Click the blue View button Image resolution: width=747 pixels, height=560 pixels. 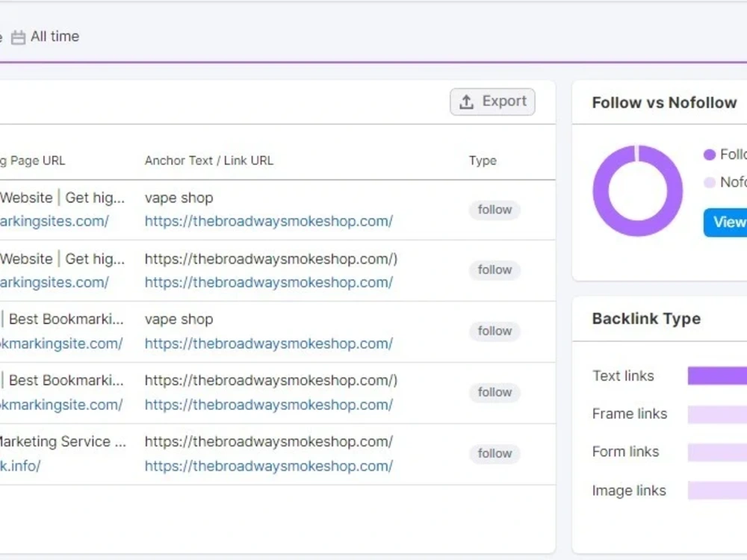pos(725,222)
